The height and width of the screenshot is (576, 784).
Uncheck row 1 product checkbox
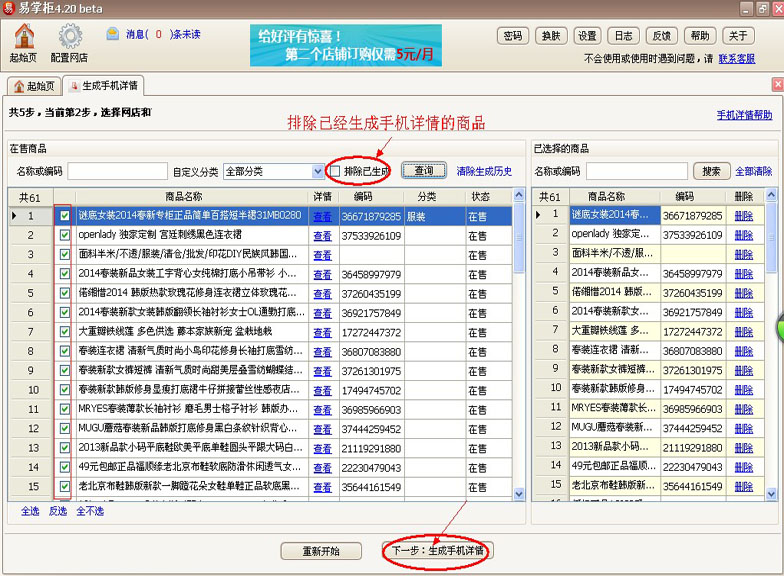click(x=64, y=216)
